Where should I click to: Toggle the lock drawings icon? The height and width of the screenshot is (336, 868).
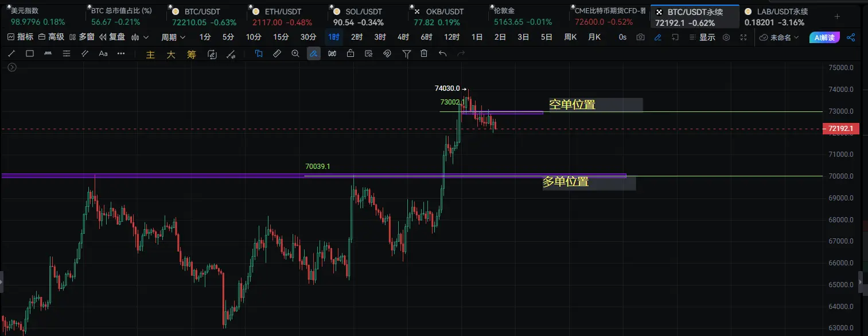coord(350,54)
